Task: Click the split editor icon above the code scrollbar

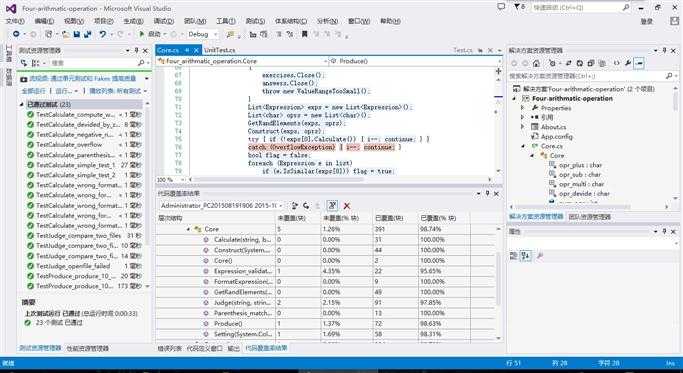Action: click(498, 71)
